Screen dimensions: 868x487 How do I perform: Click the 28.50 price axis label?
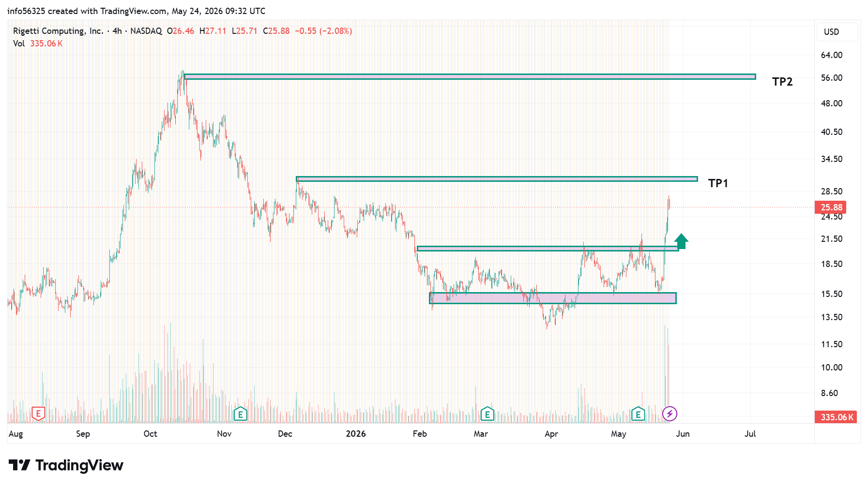[x=832, y=192]
